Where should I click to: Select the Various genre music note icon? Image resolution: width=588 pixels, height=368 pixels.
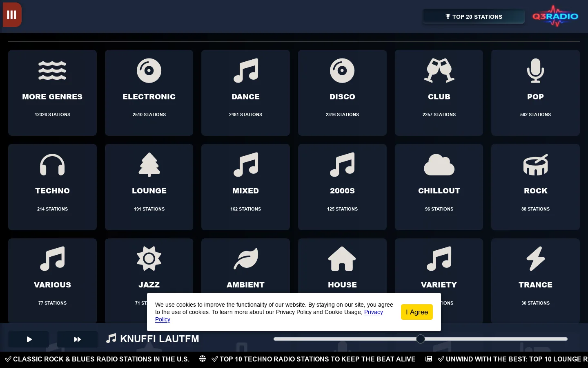pos(52,259)
